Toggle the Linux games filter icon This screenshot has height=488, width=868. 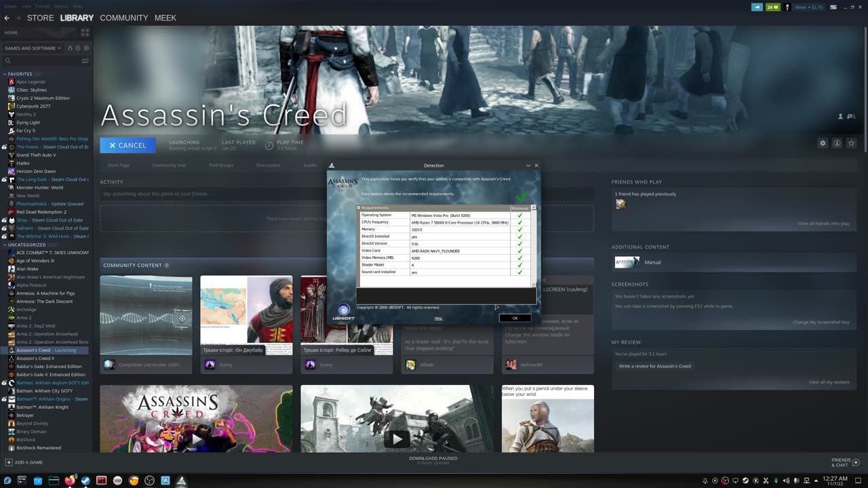click(x=71, y=48)
